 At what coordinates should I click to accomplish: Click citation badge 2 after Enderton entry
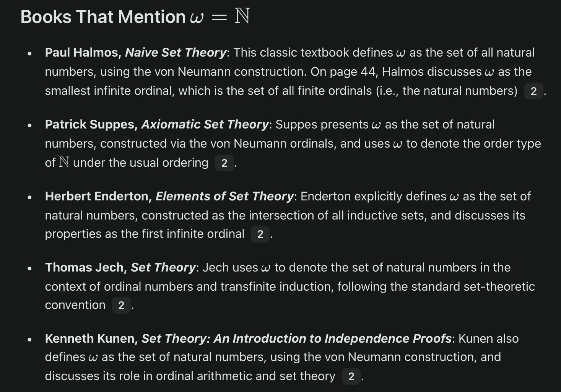[x=260, y=234]
